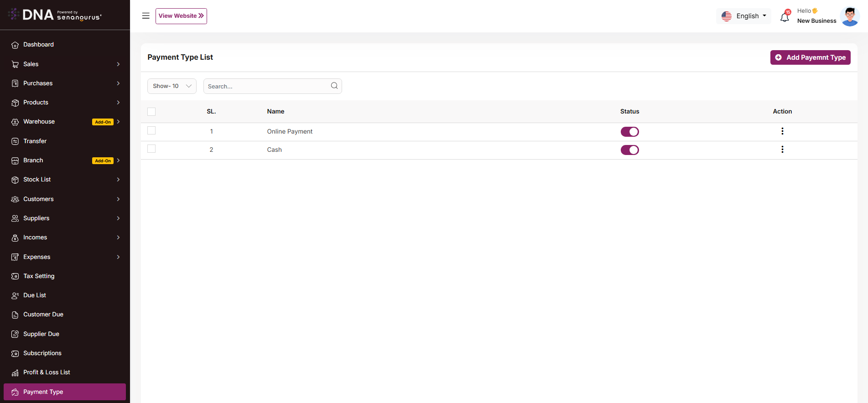Focus the Search input field
Screen dimensions: 868x403
click(267, 86)
